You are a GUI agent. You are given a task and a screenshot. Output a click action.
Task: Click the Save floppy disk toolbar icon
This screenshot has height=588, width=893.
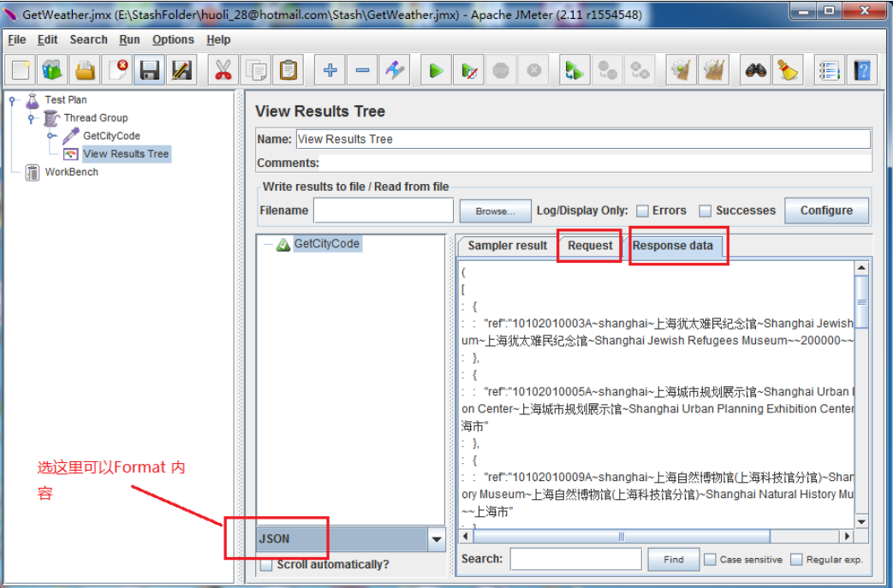150,71
